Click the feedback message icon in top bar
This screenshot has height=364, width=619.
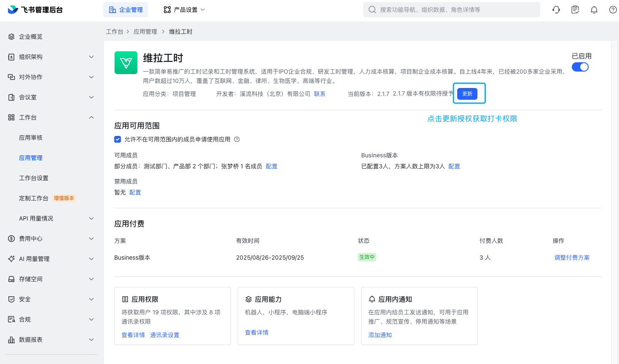coord(575,9)
